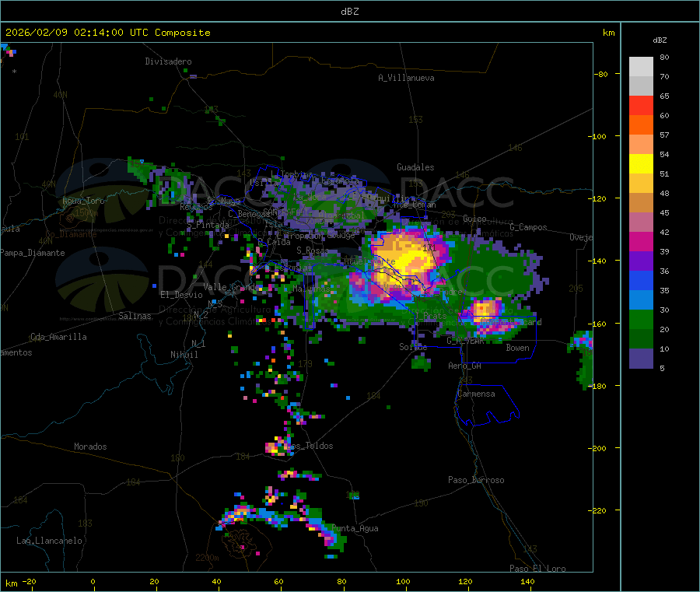Click the G_Campos place label
The width and height of the screenshot is (700, 592).
(529, 227)
